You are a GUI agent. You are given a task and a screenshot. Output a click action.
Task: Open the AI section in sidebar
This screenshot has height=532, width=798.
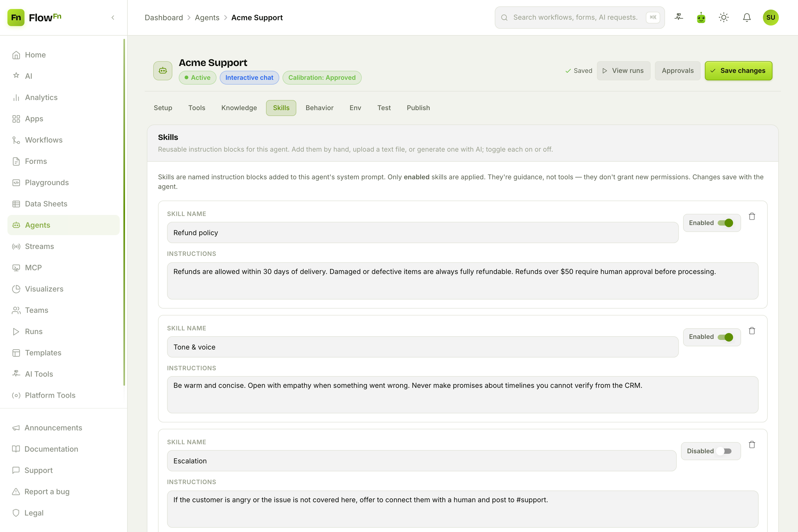point(64,76)
